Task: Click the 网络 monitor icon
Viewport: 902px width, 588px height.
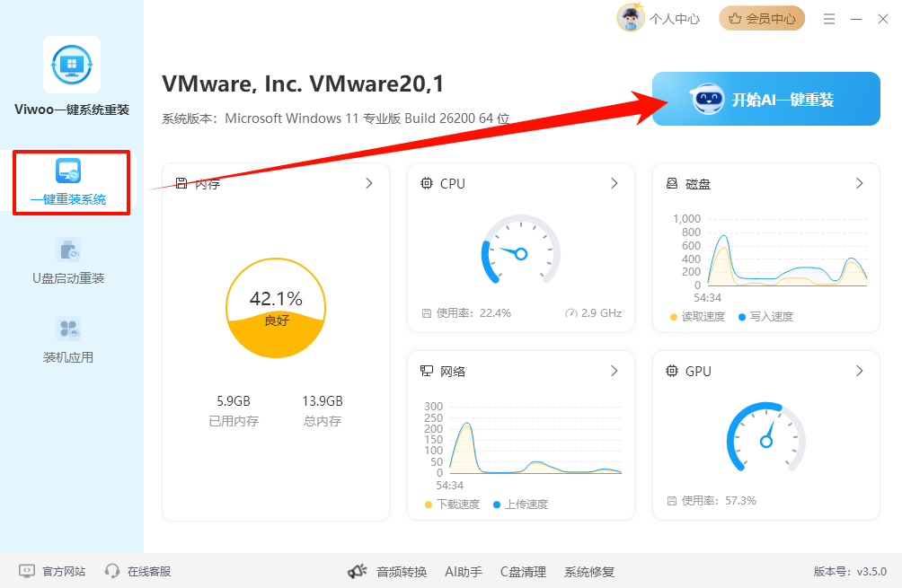Action: [426, 371]
